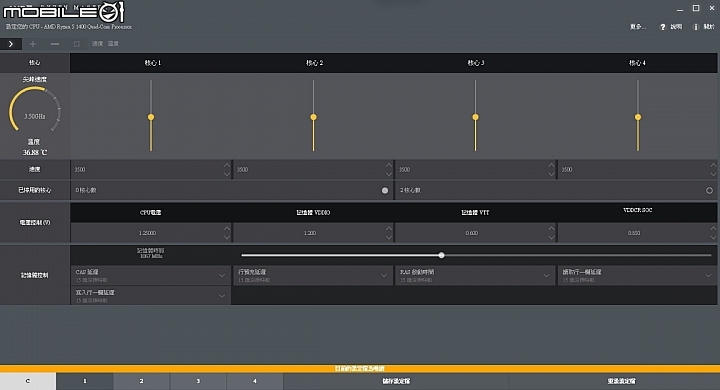Click the memory clock slider handle

coord(441,255)
